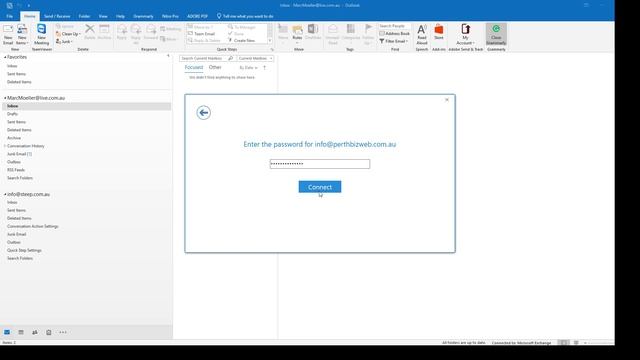
Task: Close the password dialog
Action: (x=447, y=100)
